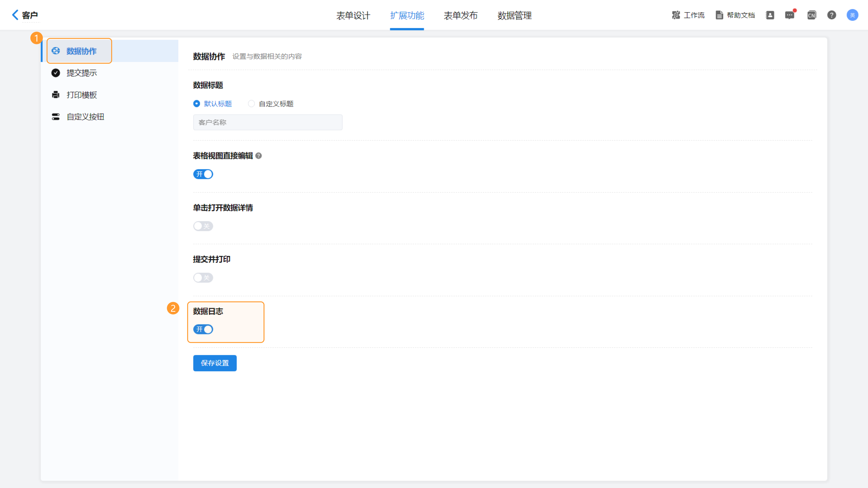Click the 数据协作 sidebar icon
The image size is (868, 488).
56,51
